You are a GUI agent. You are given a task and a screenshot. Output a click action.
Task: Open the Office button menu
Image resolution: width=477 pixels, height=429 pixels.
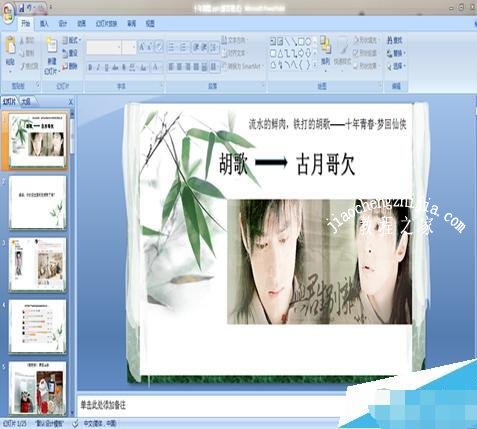click(9, 13)
